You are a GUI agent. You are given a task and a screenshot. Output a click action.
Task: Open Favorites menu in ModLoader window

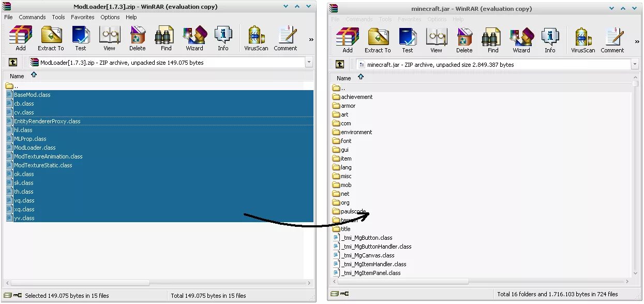click(83, 17)
